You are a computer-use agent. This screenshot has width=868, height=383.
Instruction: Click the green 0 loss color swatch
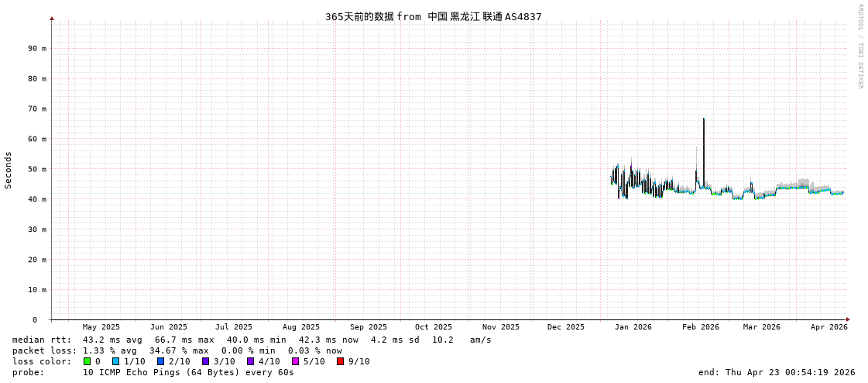click(x=87, y=361)
